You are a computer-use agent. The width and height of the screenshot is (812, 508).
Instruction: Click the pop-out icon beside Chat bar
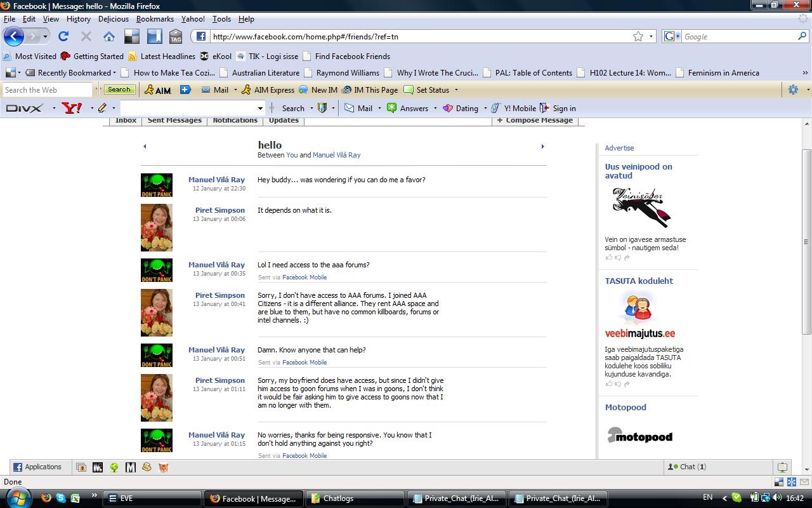(782, 467)
